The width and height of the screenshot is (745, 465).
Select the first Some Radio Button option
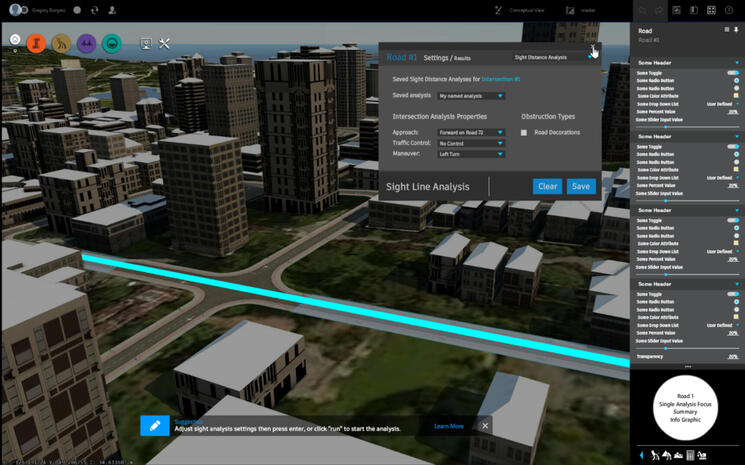click(736, 80)
